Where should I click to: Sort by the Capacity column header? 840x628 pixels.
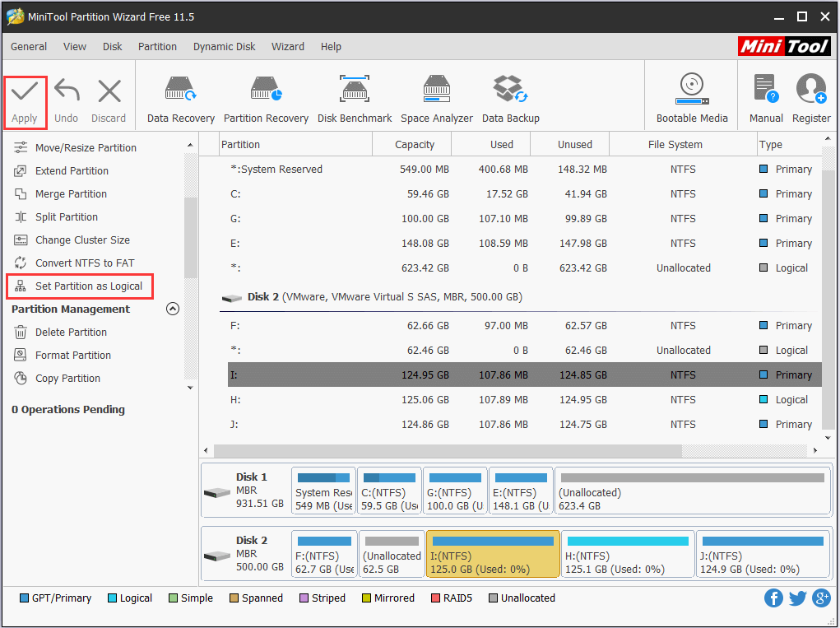tap(412, 144)
